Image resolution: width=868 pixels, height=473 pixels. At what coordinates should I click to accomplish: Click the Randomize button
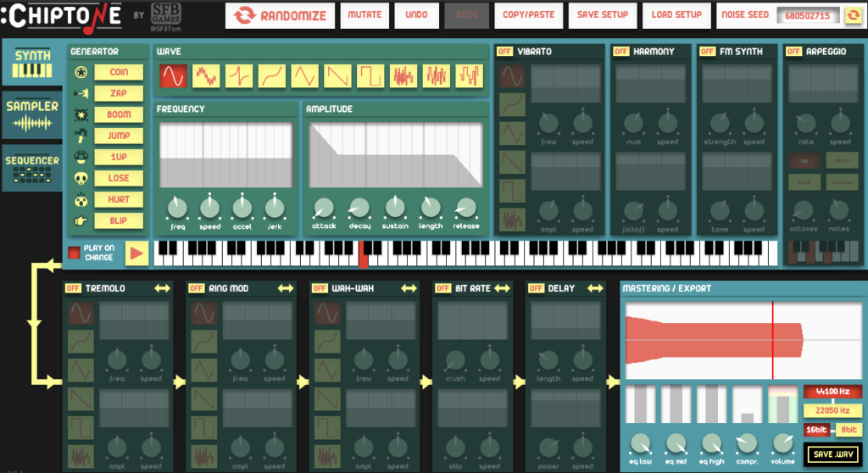coord(280,15)
